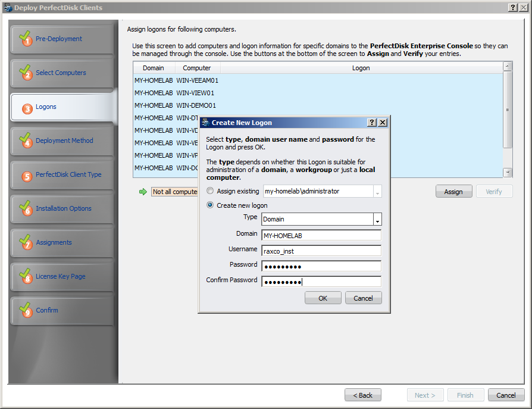The image size is (532, 409).
Task: Go to the Assignments step tab
Action: tap(54, 242)
